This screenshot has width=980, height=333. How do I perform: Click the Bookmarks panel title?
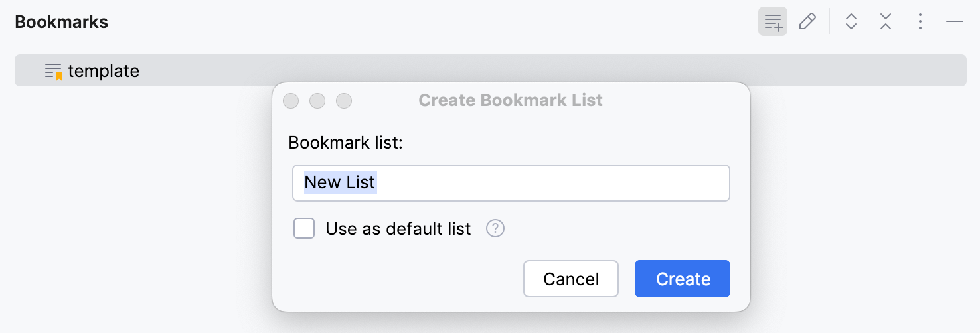(61, 22)
